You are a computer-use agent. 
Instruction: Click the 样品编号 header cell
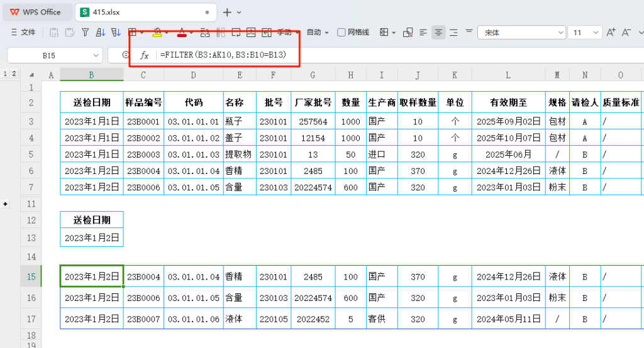(144, 102)
